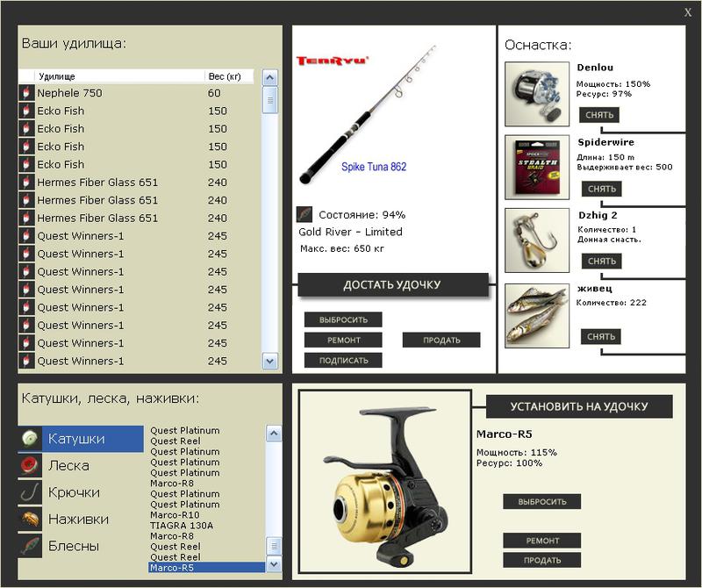Image resolution: width=702 pixels, height=588 pixels.
Task: Click СНЯТЬ for Dzhig 2
Action: [x=602, y=261]
